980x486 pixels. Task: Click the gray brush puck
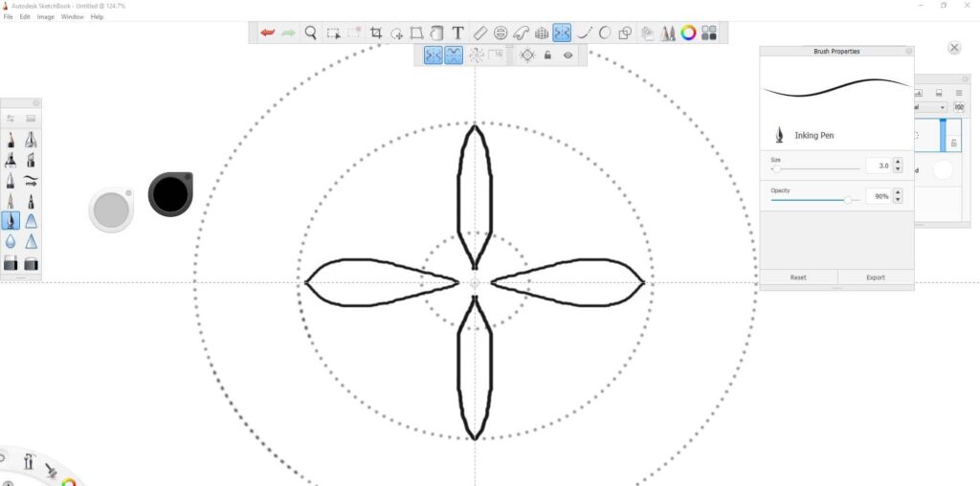pos(111,210)
